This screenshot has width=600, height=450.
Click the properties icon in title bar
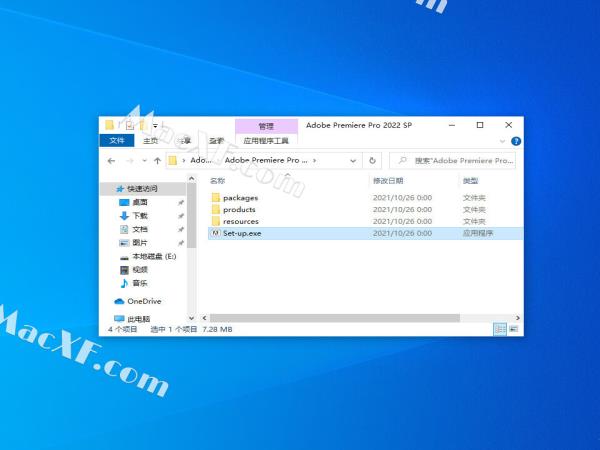[130, 125]
